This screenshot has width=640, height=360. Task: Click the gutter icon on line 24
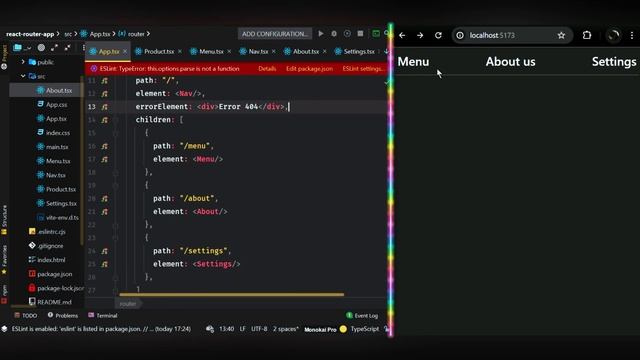pos(104,251)
